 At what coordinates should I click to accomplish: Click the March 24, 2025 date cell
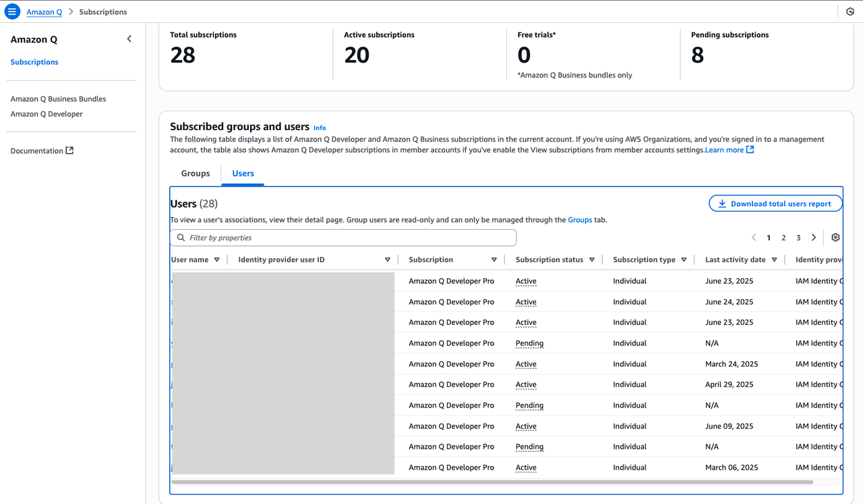[732, 364]
